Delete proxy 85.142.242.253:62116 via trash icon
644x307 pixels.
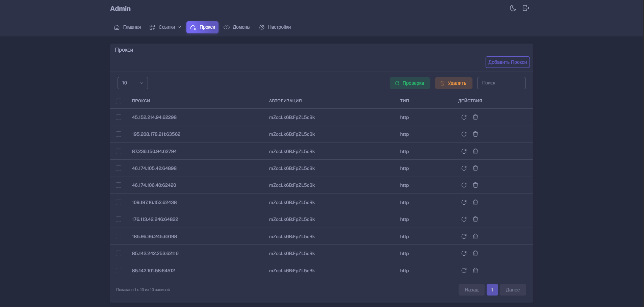click(x=475, y=253)
